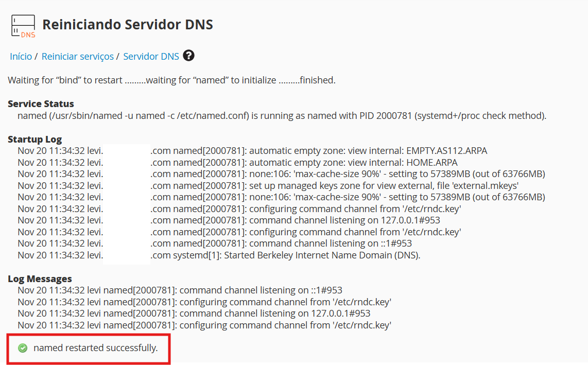This screenshot has height=365, width=588.
Task: Click the Service Status heading
Action: click(41, 103)
